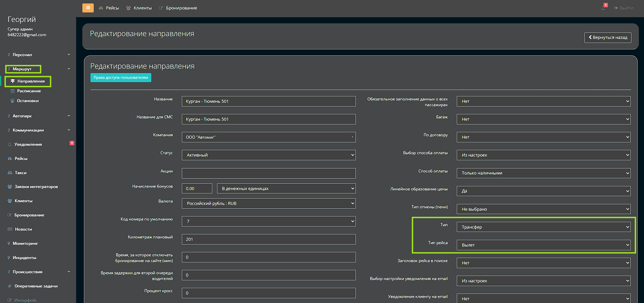
Task: Click the orange hamburger menu icon
Action: click(88, 8)
